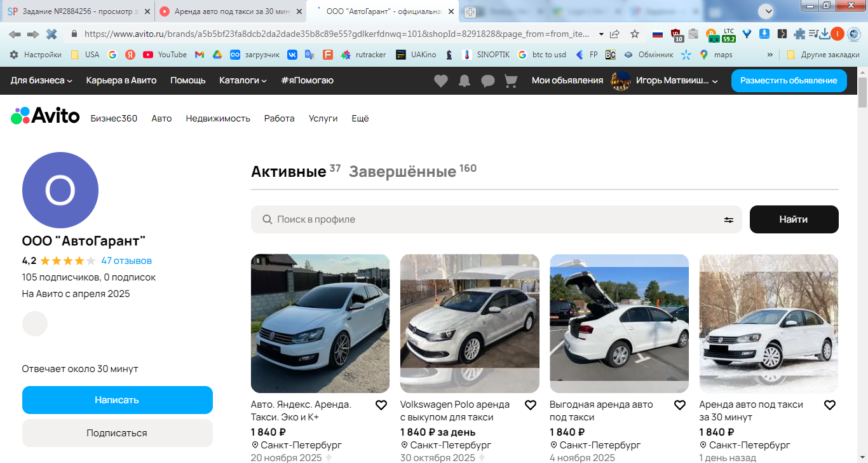This screenshot has height=463, width=868.
Task: Favorite the 'Выгодная аренда авто' listing
Action: [680, 405]
